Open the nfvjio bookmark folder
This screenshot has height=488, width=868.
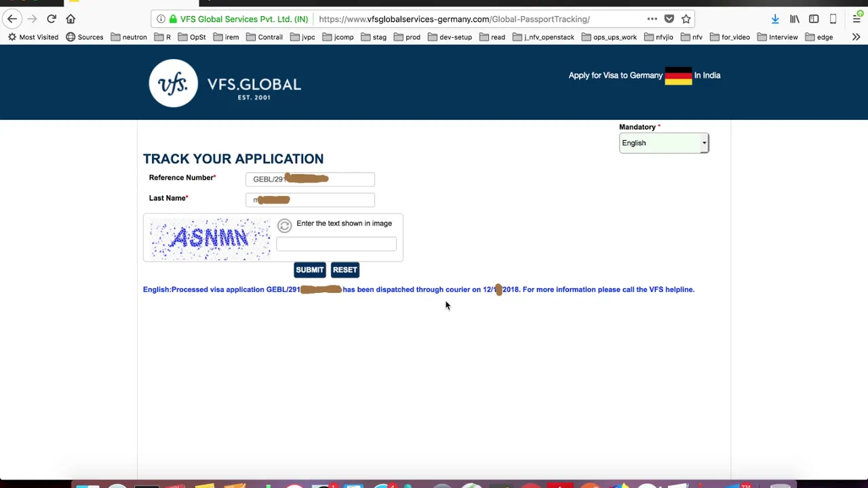pos(659,37)
